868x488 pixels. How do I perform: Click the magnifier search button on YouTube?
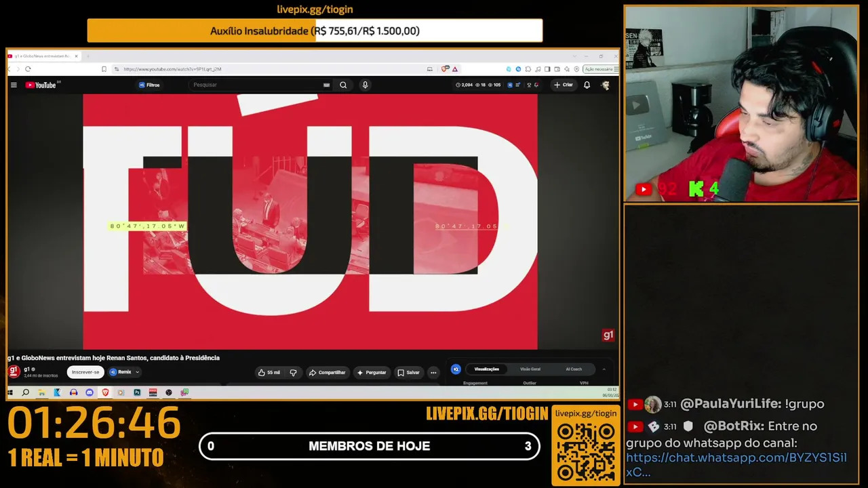pos(343,85)
